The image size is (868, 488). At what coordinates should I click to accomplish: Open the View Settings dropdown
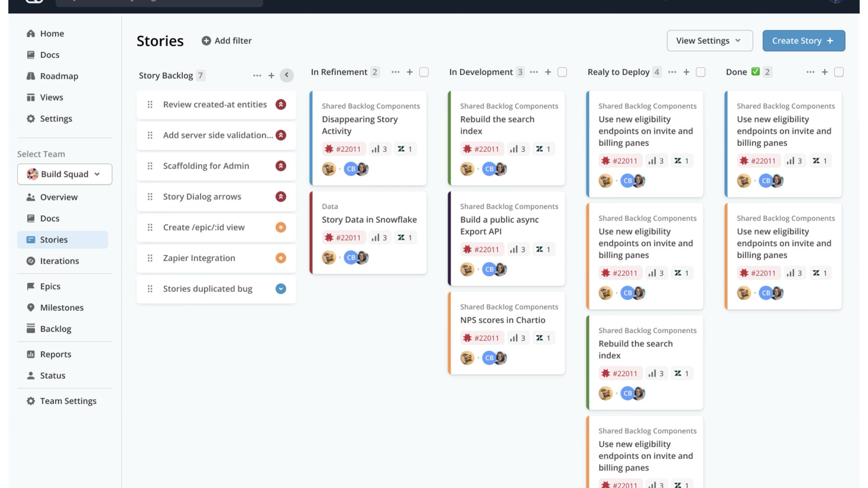pyautogui.click(x=709, y=41)
